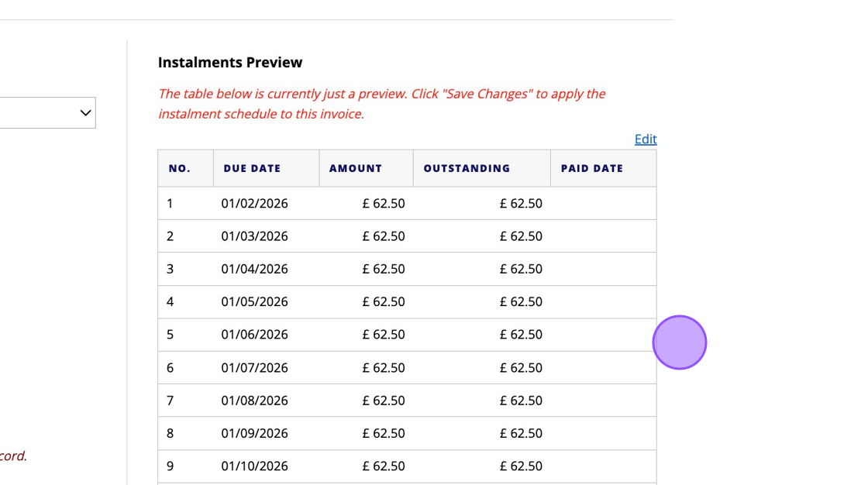The width and height of the screenshot is (868, 485).
Task: Click the empty paid date cell in row 3
Action: tap(603, 269)
